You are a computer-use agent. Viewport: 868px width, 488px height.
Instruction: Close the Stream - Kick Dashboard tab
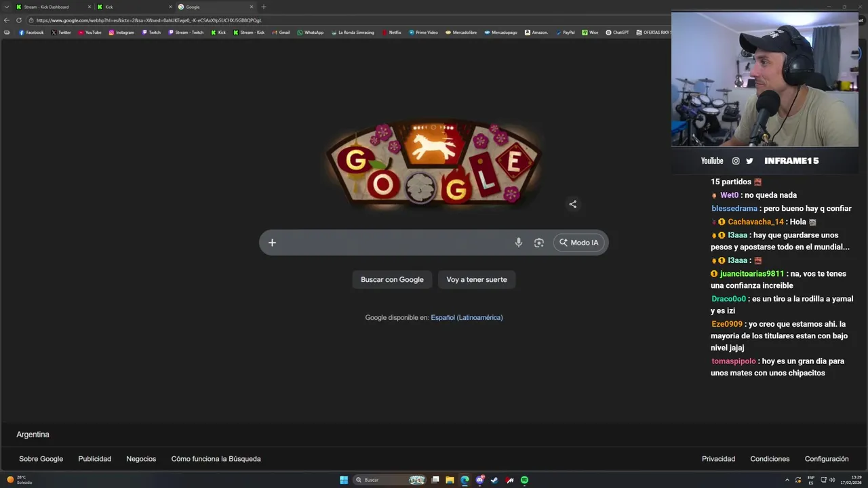coord(89,7)
